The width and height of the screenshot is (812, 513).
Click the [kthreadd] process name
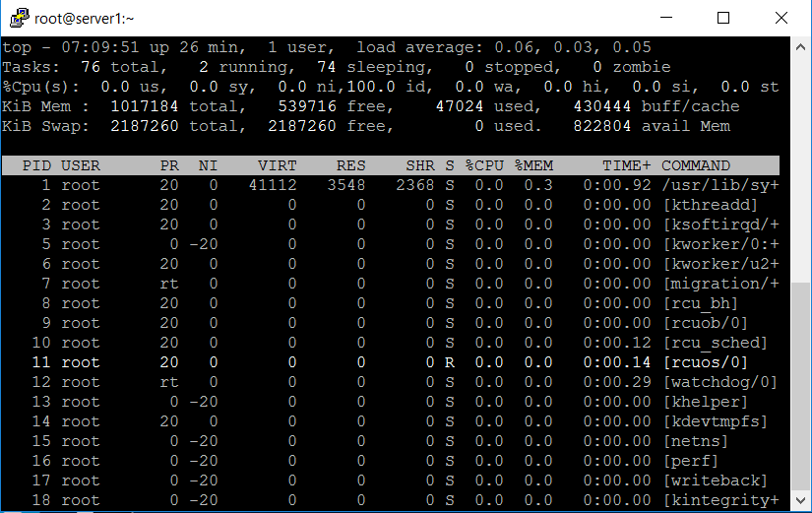710,205
